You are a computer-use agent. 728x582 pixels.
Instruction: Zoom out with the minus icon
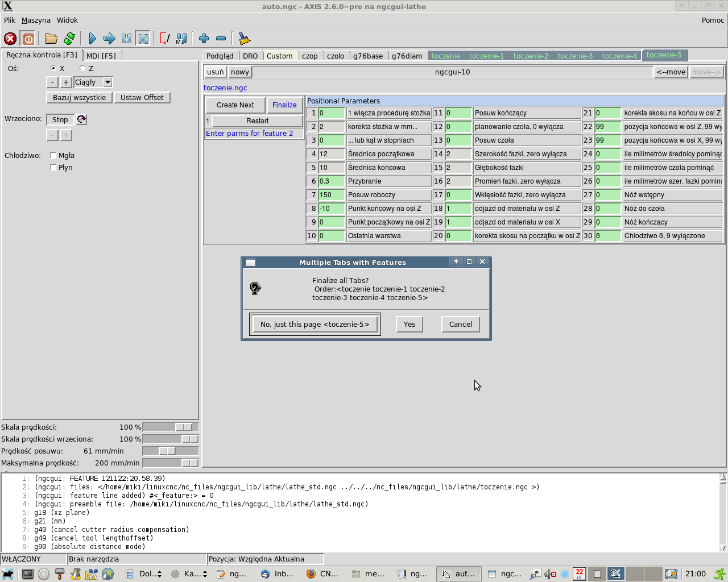click(221, 39)
